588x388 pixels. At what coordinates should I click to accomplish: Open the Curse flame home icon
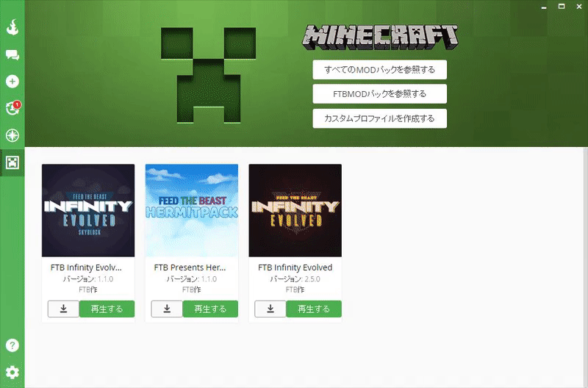(12, 27)
